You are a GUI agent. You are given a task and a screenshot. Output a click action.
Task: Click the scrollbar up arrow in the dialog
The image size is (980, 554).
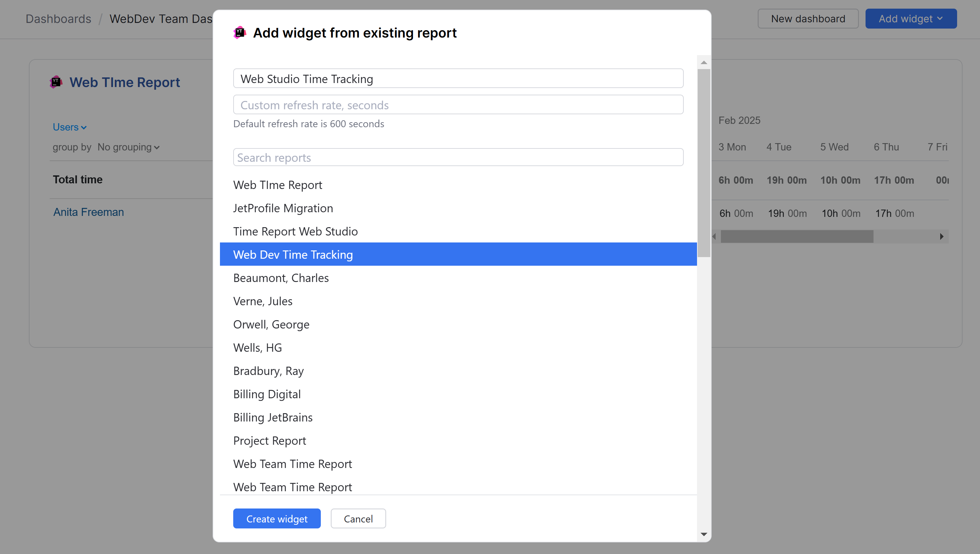[704, 62]
